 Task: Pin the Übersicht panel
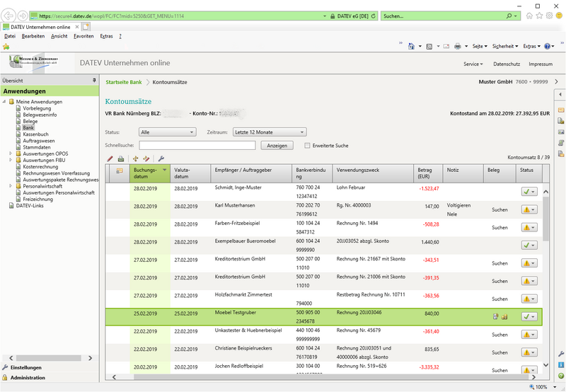(94, 80)
